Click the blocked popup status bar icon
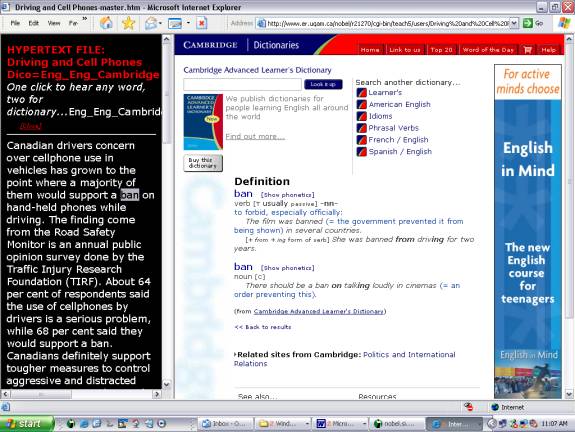 [468, 407]
